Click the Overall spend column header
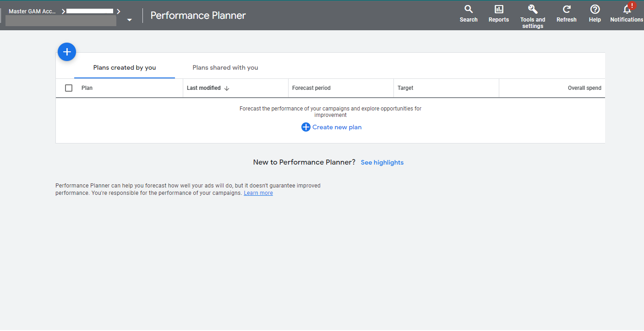Viewport: 644px width, 331px height. tap(584, 88)
